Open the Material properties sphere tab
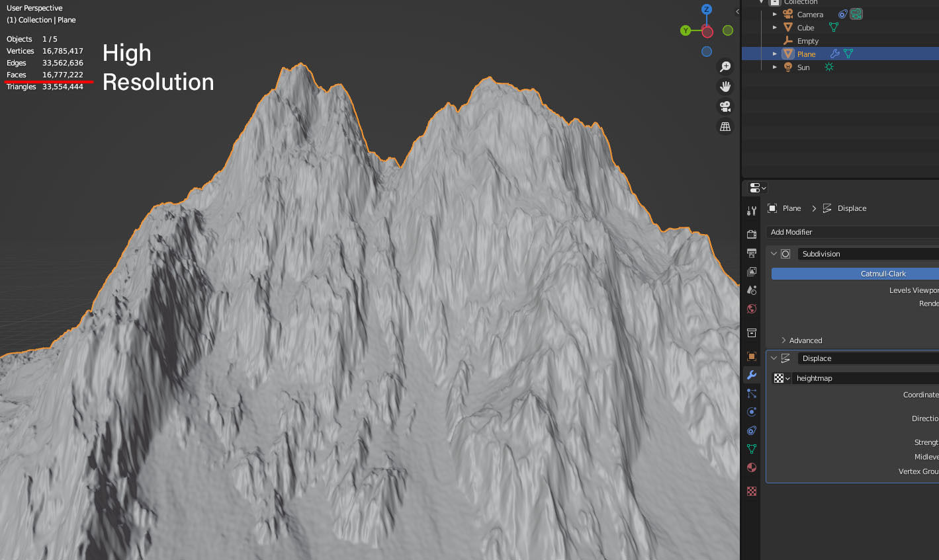The image size is (939, 560). [x=752, y=467]
